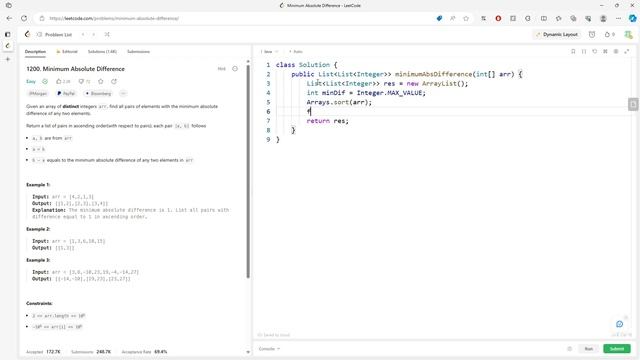The height and width of the screenshot is (360, 640).
Task: Add page to favorites with star icon
Action: (x=466, y=18)
